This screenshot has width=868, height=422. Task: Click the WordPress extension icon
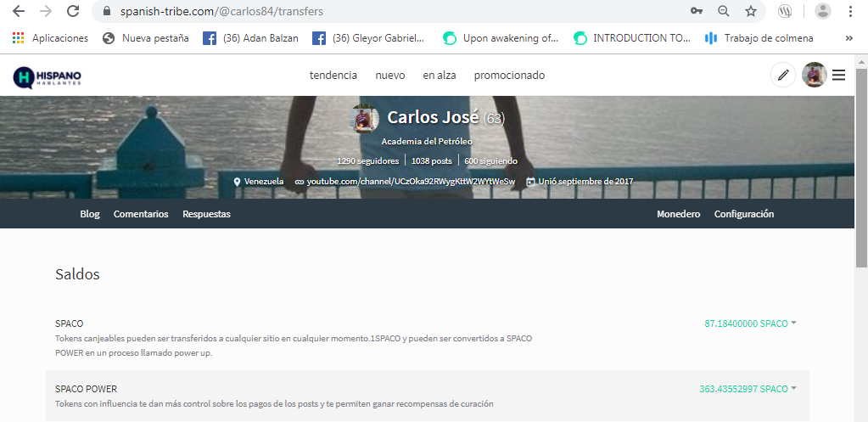click(784, 11)
